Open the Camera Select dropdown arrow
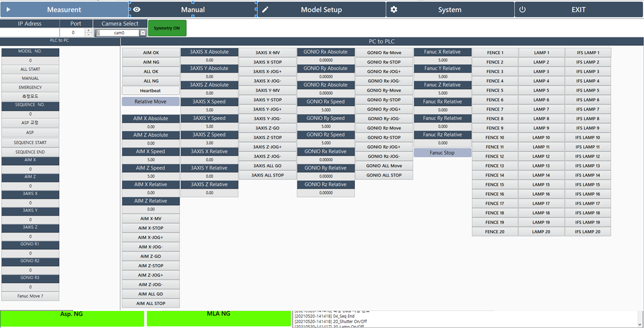The height and width of the screenshot is (328, 644). pos(143,33)
